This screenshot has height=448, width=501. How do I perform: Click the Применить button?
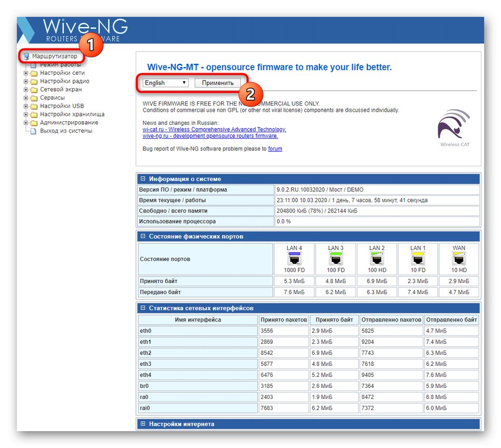[x=218, y=83]
